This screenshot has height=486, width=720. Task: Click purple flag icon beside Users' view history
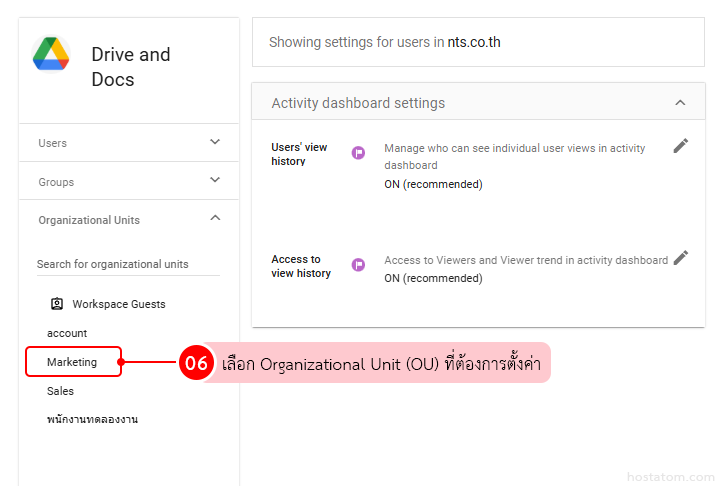[358, 153]
